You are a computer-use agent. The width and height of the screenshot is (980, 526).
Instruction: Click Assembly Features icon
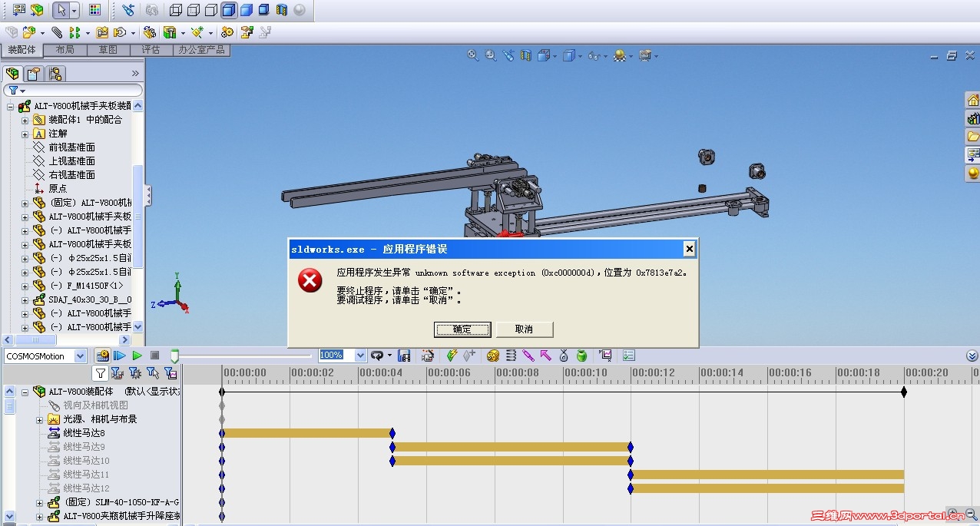tap(169, 32)
